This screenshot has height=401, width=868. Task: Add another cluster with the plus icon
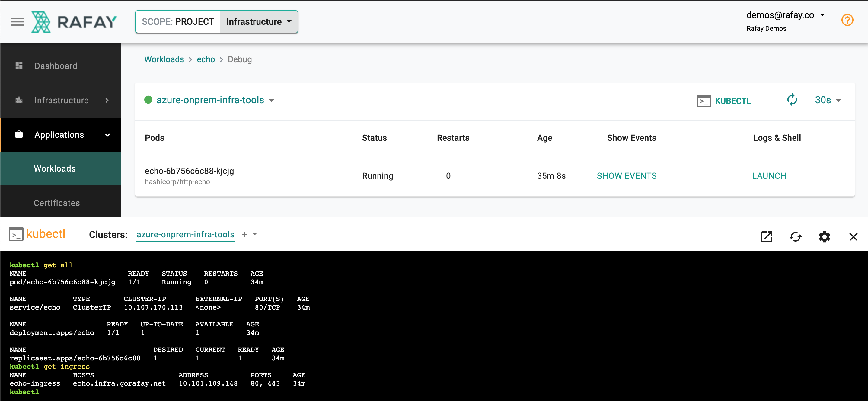(245, 234)
